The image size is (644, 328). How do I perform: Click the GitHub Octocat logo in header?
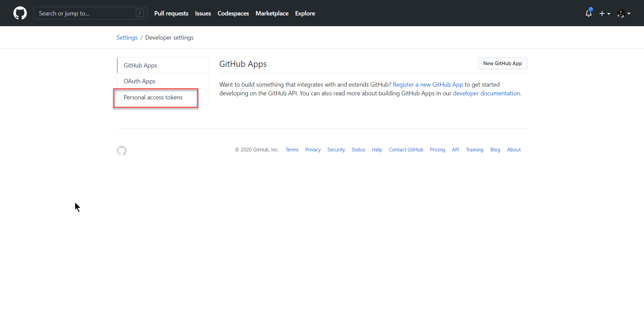[20, 13]
